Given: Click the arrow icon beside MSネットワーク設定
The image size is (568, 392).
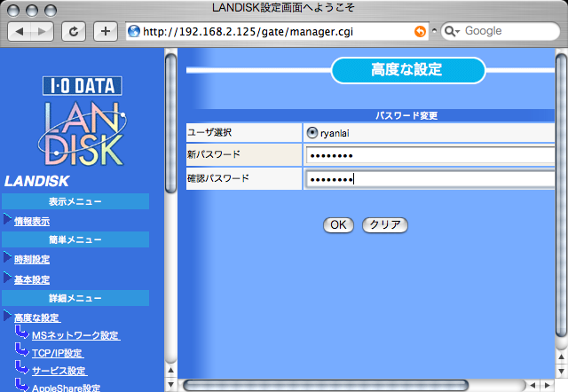Looking at the screenshot, I should (x=21, y=332).
